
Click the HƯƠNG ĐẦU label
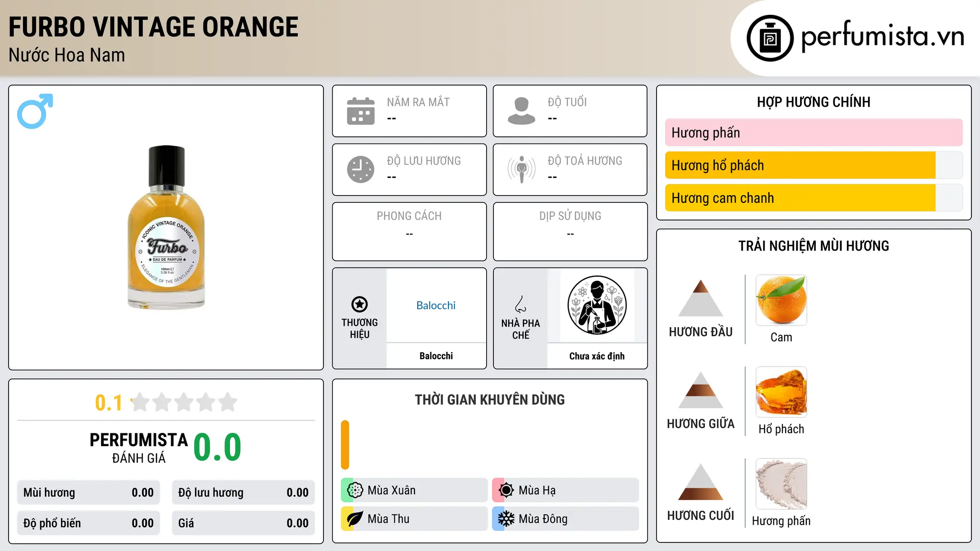(701, 331)
